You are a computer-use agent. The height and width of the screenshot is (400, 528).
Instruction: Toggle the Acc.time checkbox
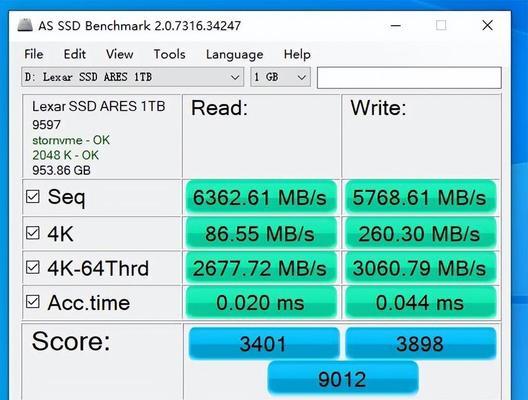(x=33, y=302)
